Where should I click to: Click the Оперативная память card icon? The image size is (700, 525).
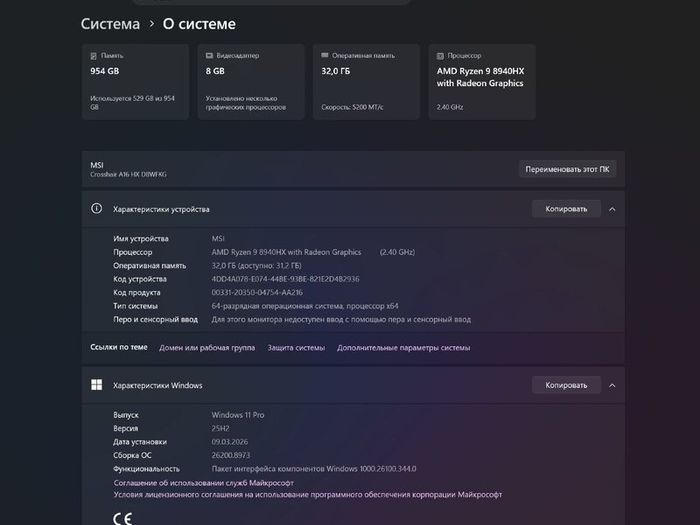(325, 55)
